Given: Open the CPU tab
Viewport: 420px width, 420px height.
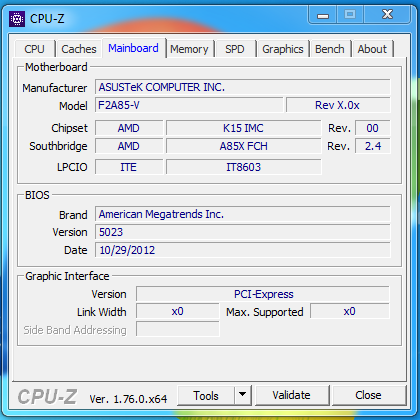Looking at the screenshot, I should (x=34, y=49).
